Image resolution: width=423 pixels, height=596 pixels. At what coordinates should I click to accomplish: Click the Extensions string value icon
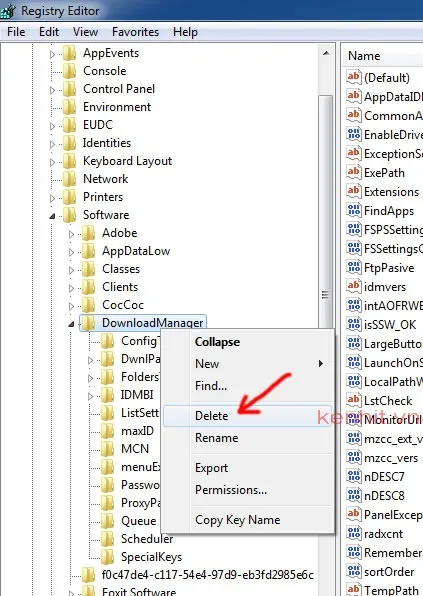[x=353, y=191]
